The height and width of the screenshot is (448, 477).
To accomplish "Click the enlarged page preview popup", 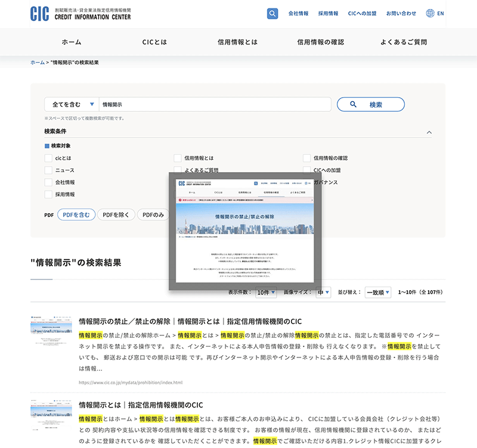I will point(245,231).
